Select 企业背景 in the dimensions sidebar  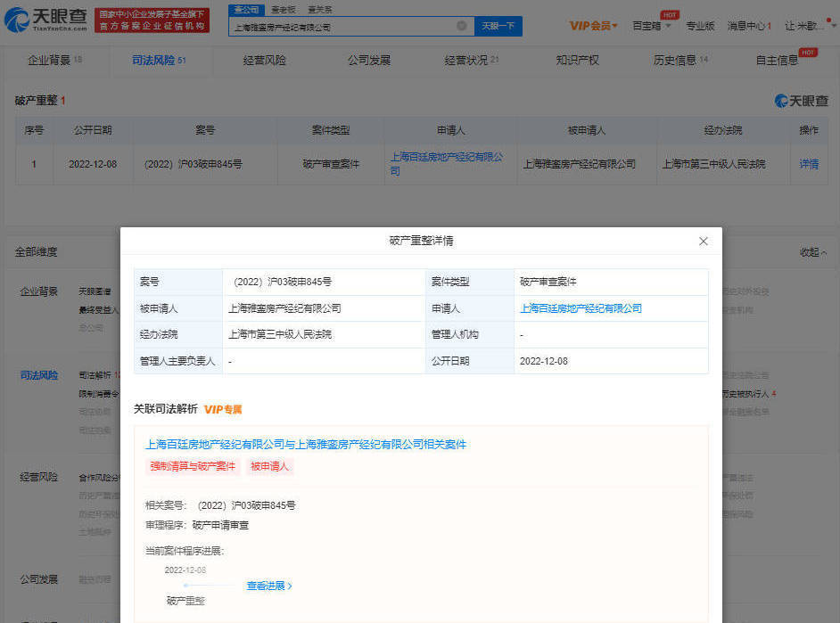(x=38, y=291)
